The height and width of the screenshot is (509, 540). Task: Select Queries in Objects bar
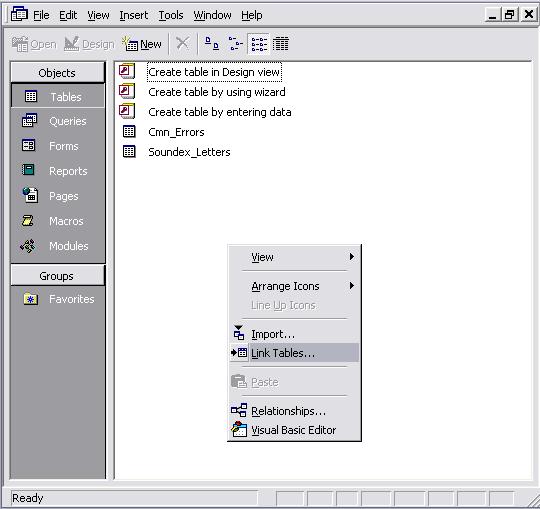click(58, 121)
